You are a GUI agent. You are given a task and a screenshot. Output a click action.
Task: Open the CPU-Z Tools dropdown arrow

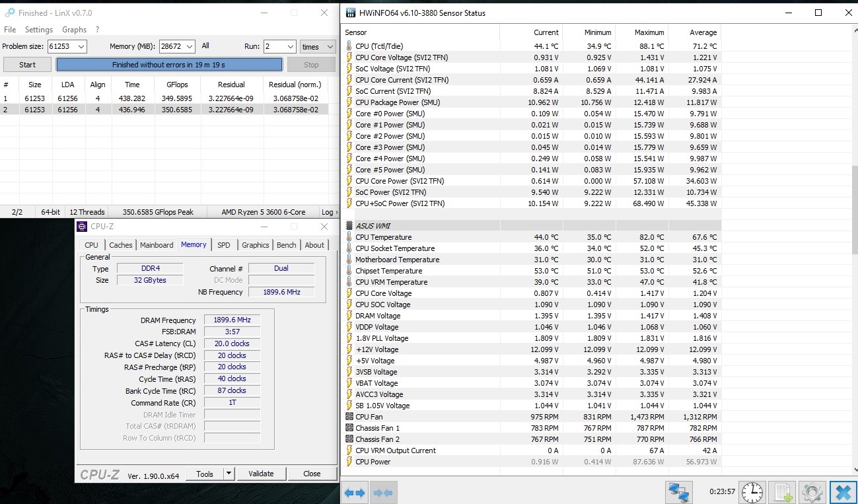[229, 474]
